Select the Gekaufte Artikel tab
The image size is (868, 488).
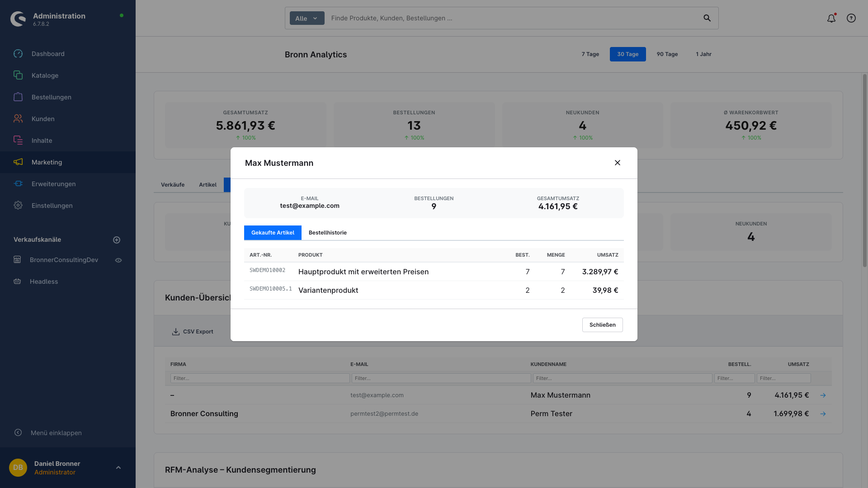pyautogui.click(x=273, y=233)
